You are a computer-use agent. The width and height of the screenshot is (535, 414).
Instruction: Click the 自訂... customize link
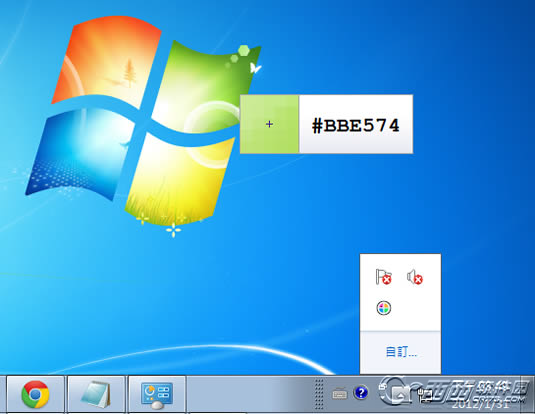click(401, 352)
